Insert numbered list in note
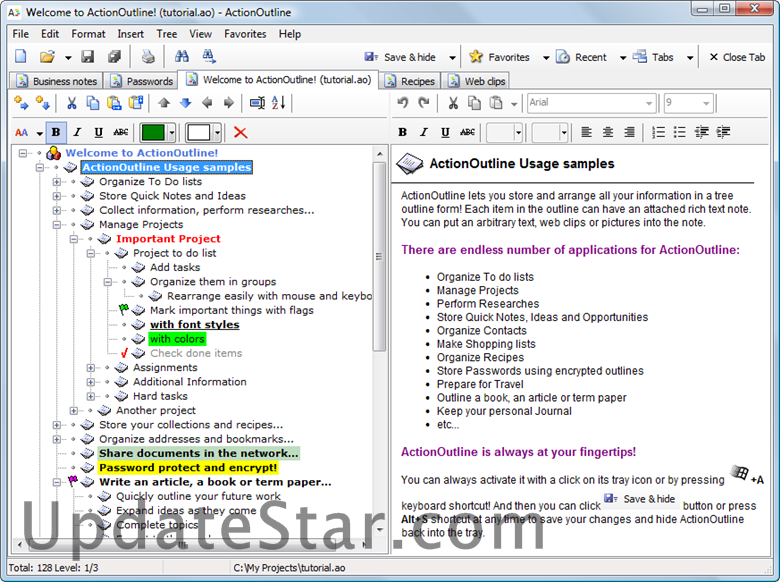 [x=658, y=132]
